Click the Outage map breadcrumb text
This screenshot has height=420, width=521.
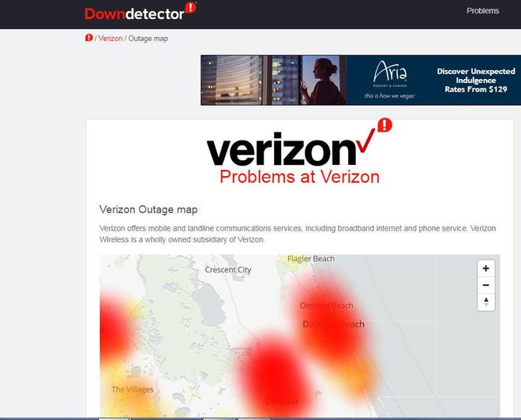pyautogui.click(x=148, y=39)
